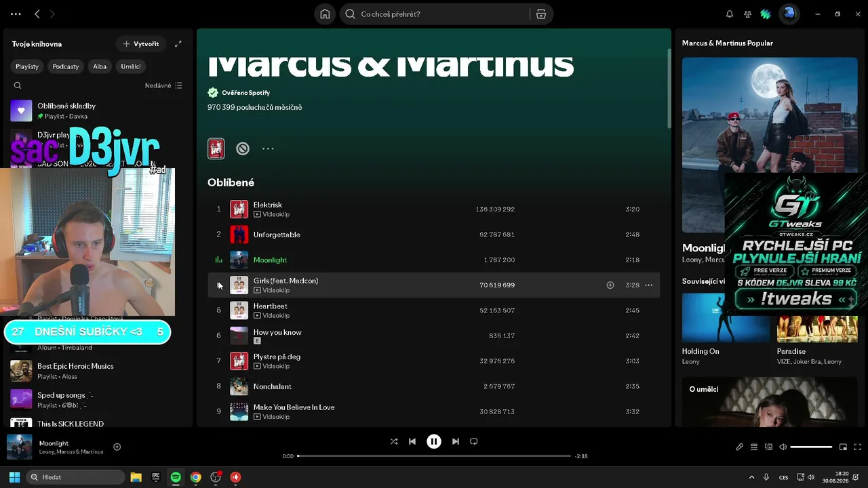Open Videoklip link under Heartbeat
Viewport: 868px width, 488px height.
(x=271, y=316)
